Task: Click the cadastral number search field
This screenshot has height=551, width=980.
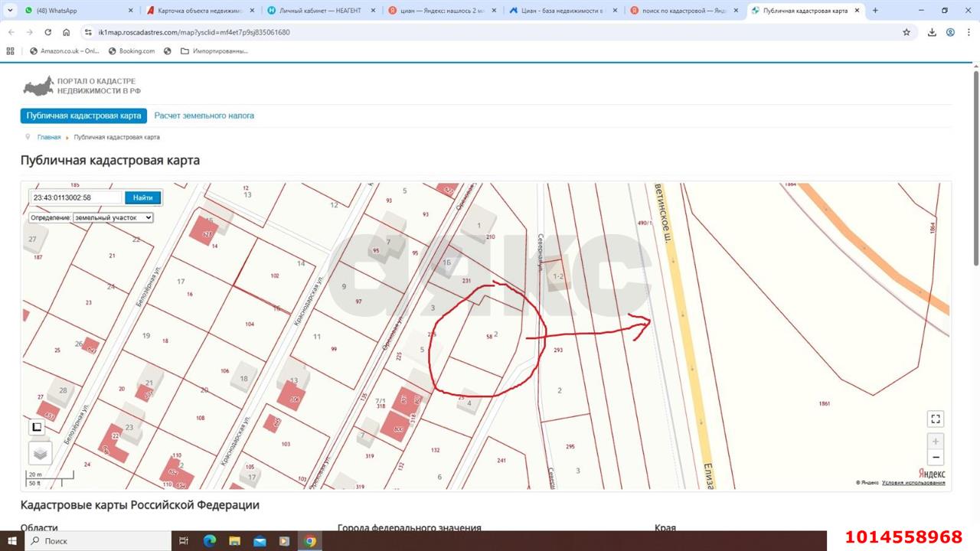Action: click(75, 197)
